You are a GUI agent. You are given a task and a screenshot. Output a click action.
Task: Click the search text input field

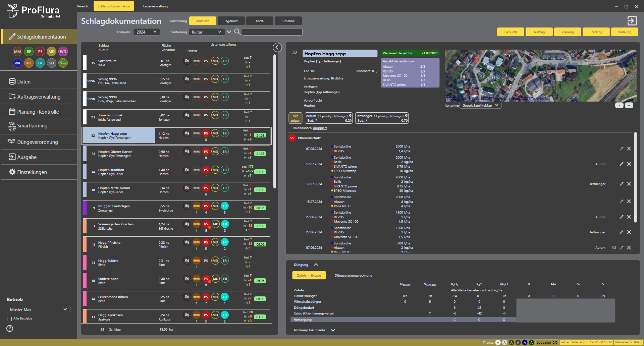coord(272,32)
